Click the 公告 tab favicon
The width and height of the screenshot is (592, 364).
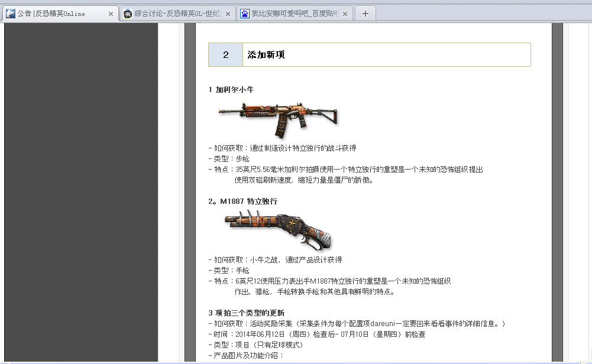pos(11,14)
